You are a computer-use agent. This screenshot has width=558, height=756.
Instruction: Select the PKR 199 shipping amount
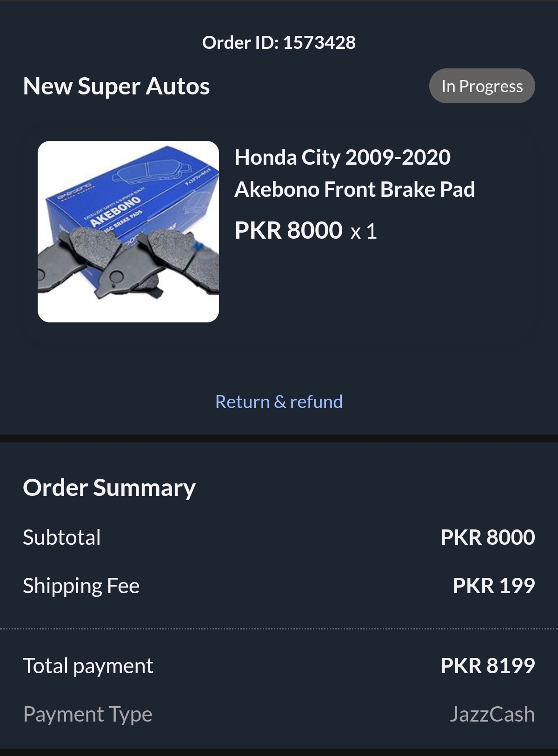pos(494,586)
